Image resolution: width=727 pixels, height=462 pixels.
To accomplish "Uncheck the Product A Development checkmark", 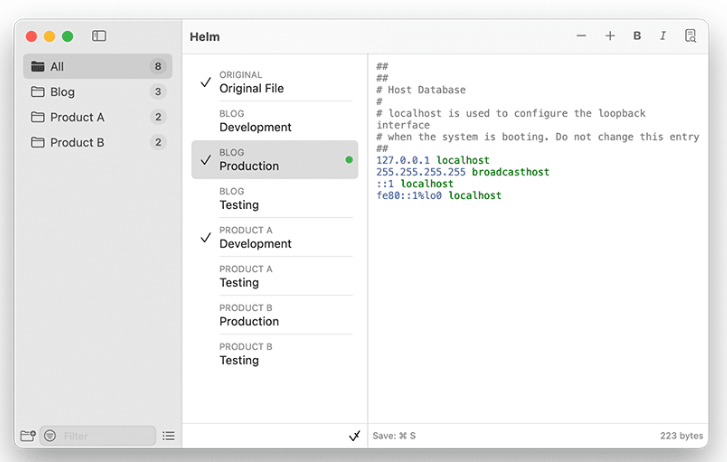I will tap(206, 238).
